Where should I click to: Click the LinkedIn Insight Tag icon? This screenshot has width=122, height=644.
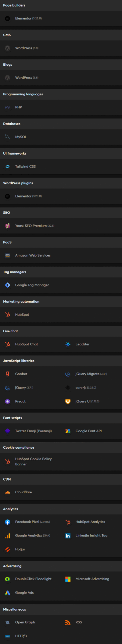click(68, 536)
